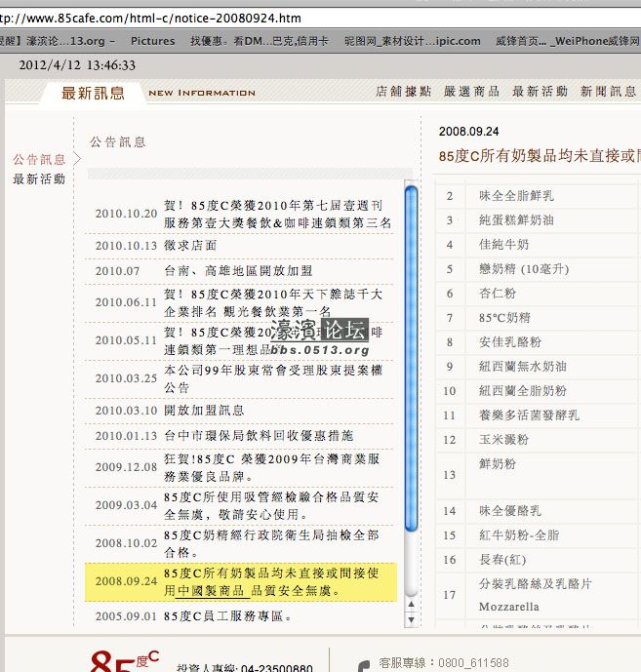
Task: Open the Pictures bookmark
Action: point(152,41)
